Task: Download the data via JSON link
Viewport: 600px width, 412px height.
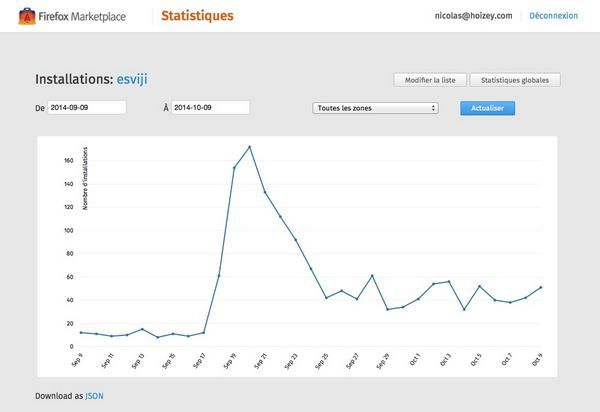Action: coord(94,396)
